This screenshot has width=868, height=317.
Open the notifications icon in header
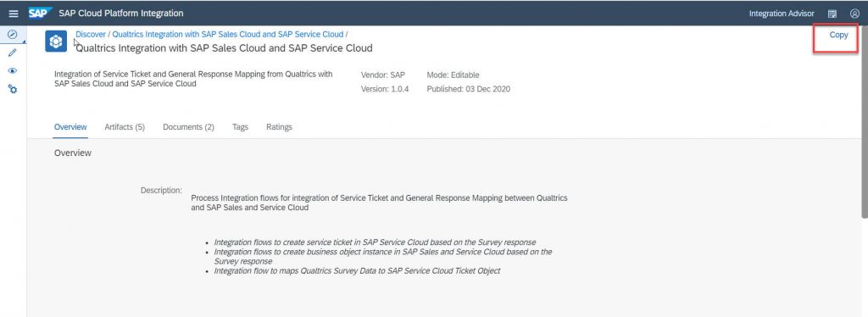click(832, 14)
